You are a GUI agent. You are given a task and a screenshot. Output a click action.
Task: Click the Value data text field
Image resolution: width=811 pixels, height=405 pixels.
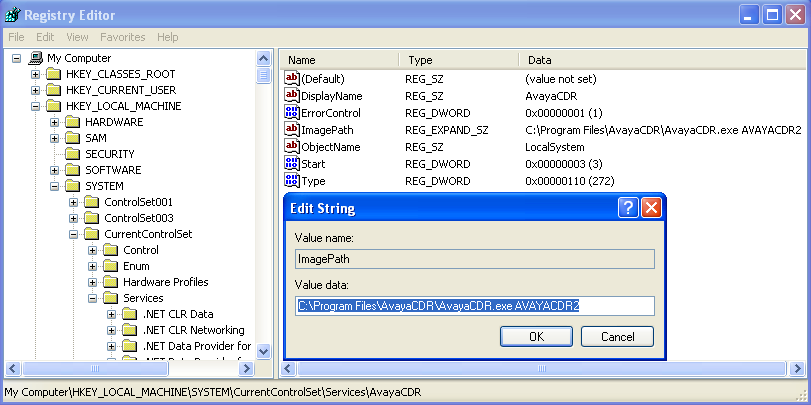(x=474, y=306)
